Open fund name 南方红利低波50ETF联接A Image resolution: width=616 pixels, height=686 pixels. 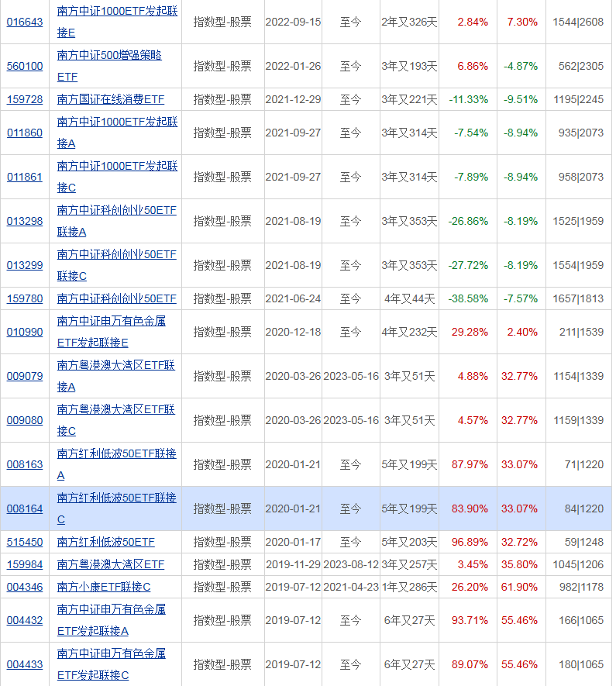click(x=117, y=464)
